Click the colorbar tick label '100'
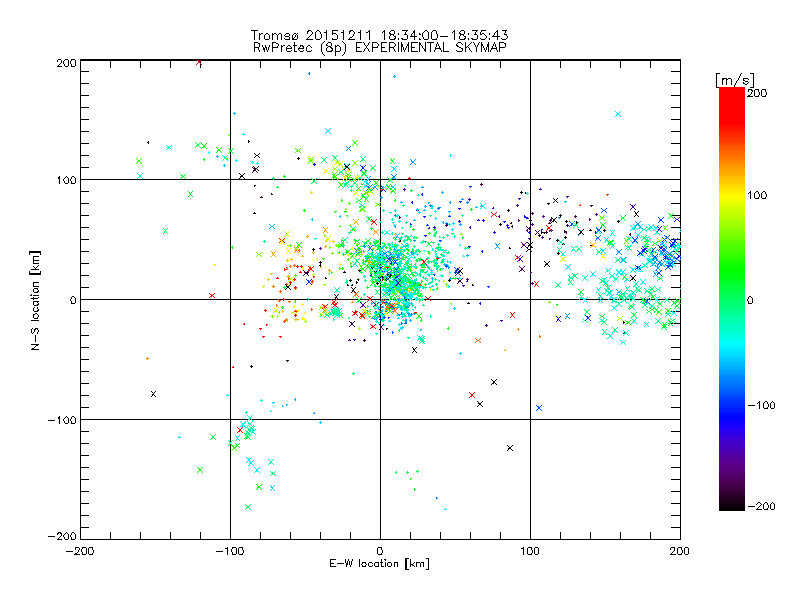800x600 pixels. (x=757, y=195)
